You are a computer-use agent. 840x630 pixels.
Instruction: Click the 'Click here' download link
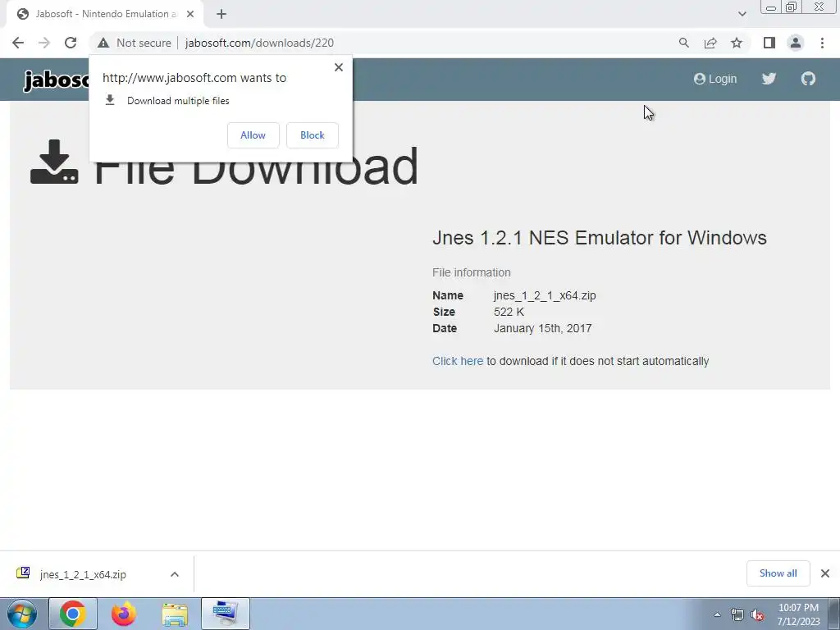458,361
